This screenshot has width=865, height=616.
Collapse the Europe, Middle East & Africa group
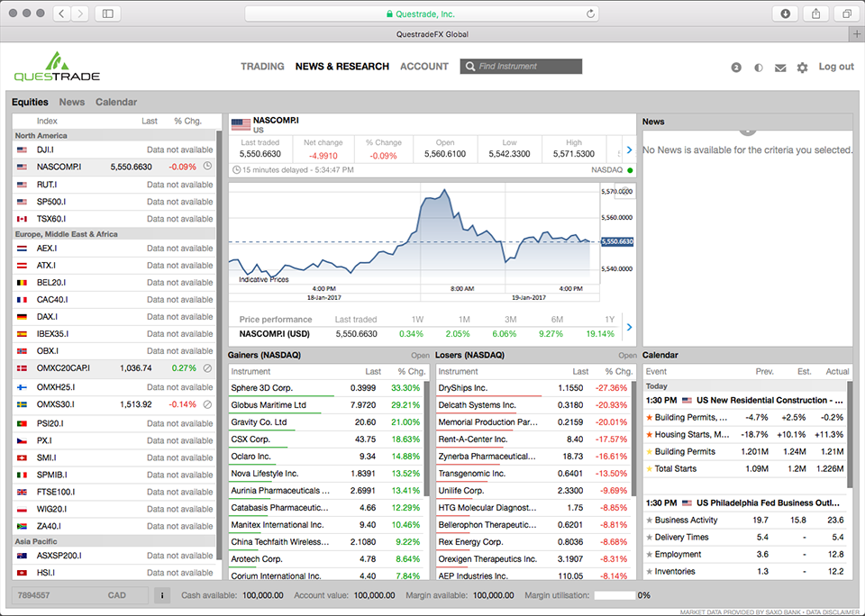tap(114, 234)
